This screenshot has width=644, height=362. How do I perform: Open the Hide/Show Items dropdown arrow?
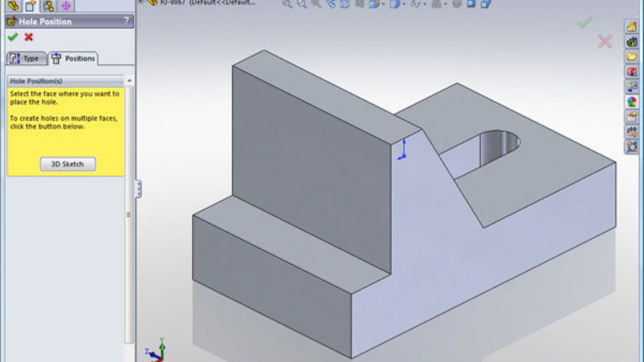click(x=425, y=4)
